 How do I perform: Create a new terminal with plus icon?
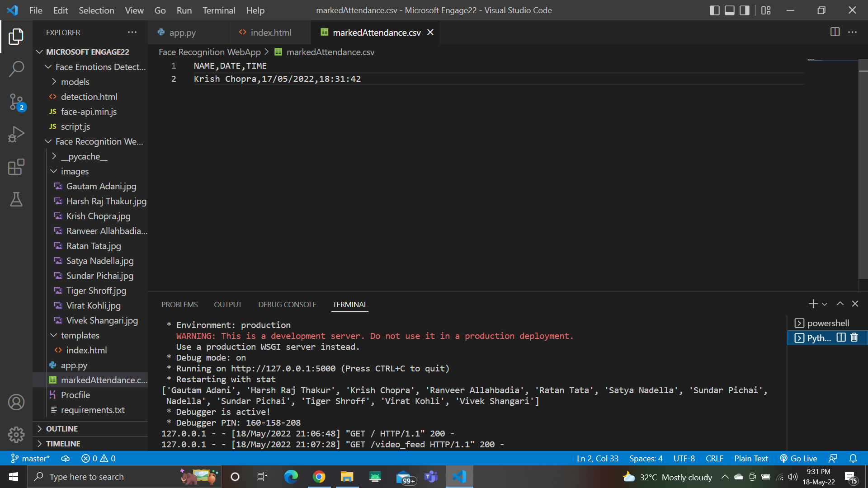(813, 304)
